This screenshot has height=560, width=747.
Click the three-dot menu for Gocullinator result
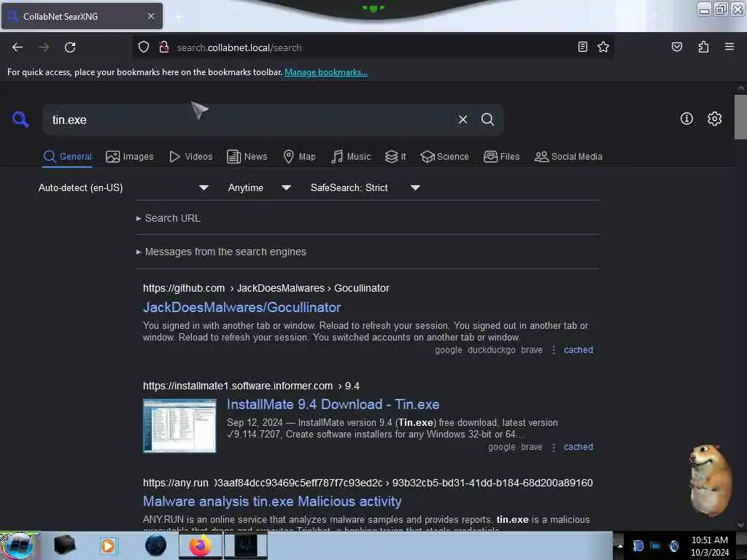553,350
